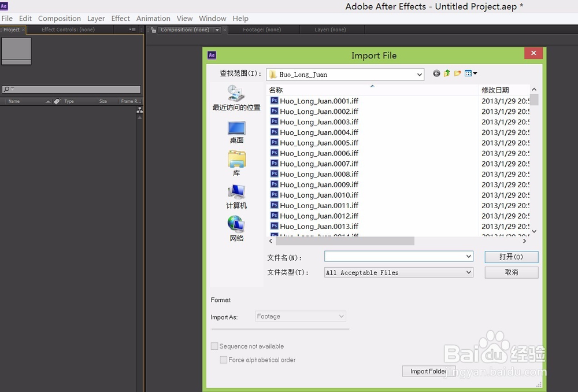Viewport: 578px width, 392px height.
Task: Click the Import Folder button
Action: [429, 371]
